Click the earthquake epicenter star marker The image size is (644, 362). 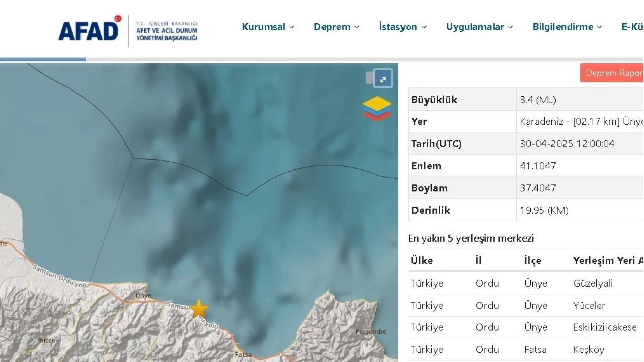coord(199,309)
